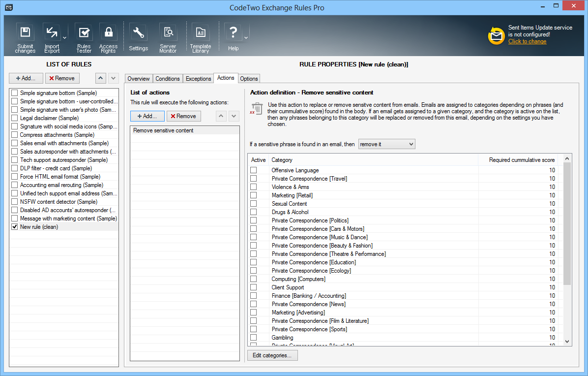Click 'Computing [Computers]' category name

click(x=298, y=279)
